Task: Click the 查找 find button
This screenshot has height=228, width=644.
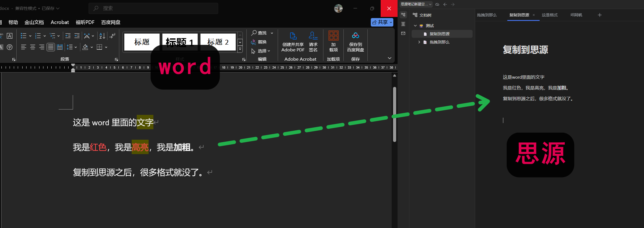Action: [x=259, y=33]
